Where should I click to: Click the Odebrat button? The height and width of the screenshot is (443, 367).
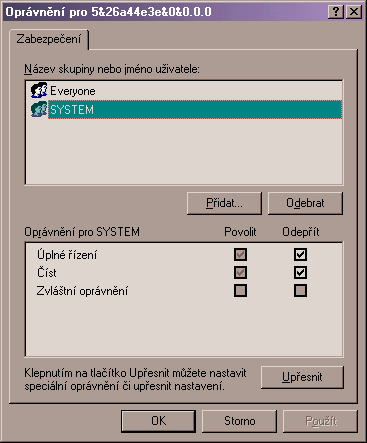(305, 203)
